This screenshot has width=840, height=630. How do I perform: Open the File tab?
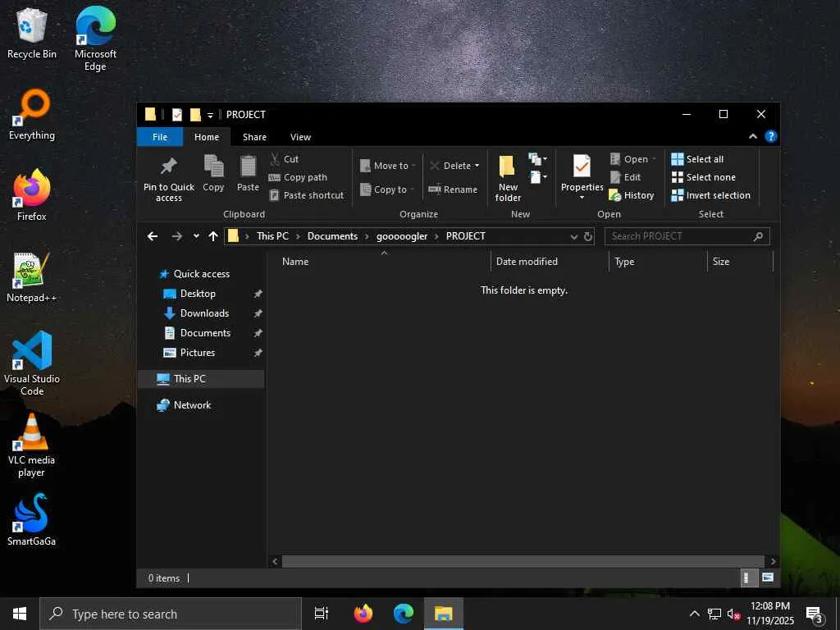click(160, 137)
